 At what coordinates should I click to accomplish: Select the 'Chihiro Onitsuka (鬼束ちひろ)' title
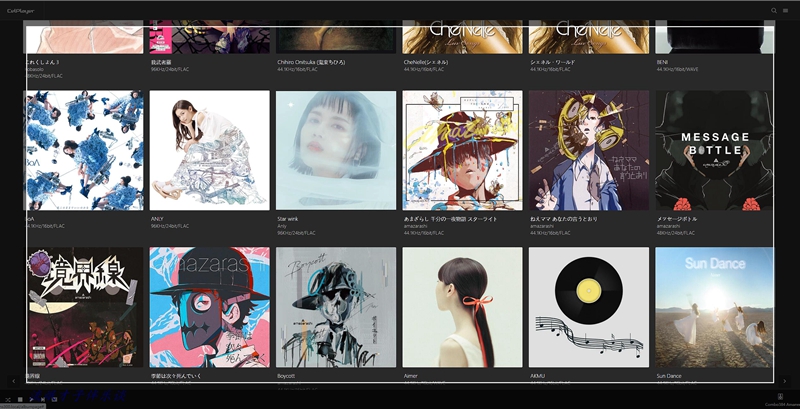tap(311, 62)
